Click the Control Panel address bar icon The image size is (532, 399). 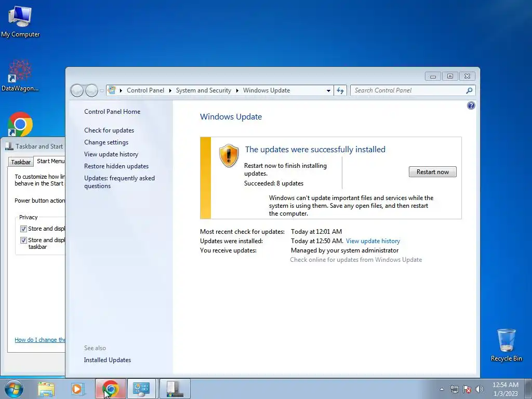click(x=112, y=90)
